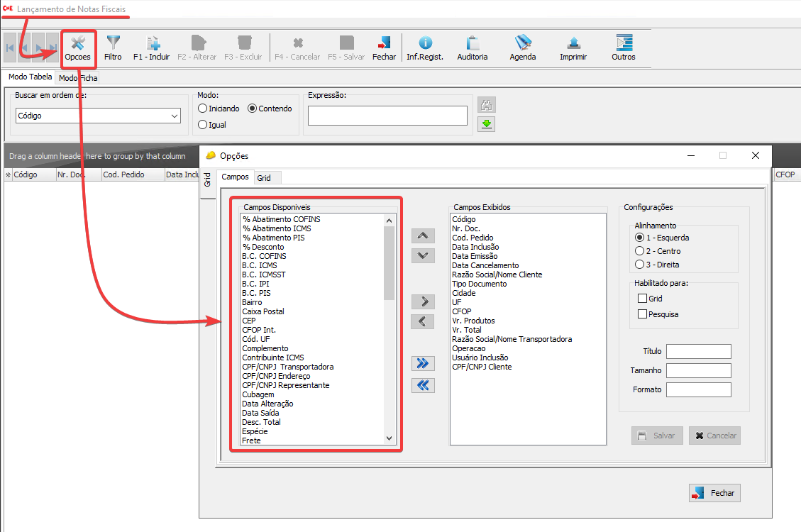Viewport: 801px width, 532px height.
Task: Open the Grid tab in Opções
Action: tap(264, 177)
